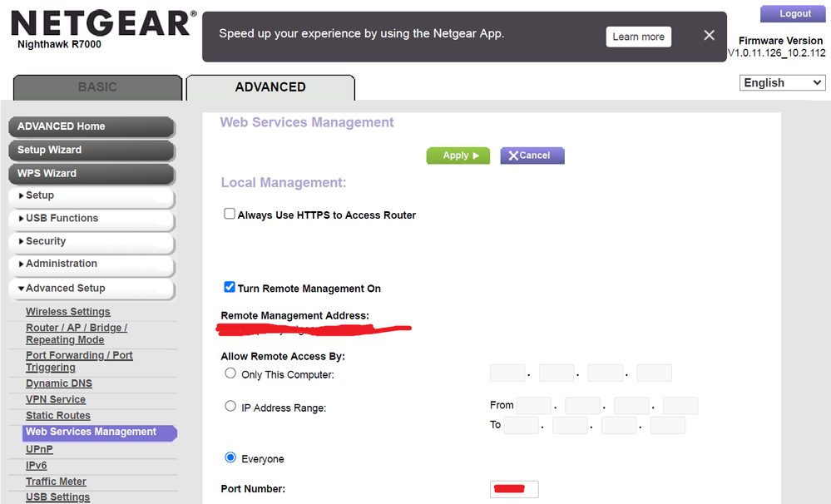The height and width of the screenshot is (504, 831).
Task: Select Web Services Management in sidebar
Action: [99, 432]
